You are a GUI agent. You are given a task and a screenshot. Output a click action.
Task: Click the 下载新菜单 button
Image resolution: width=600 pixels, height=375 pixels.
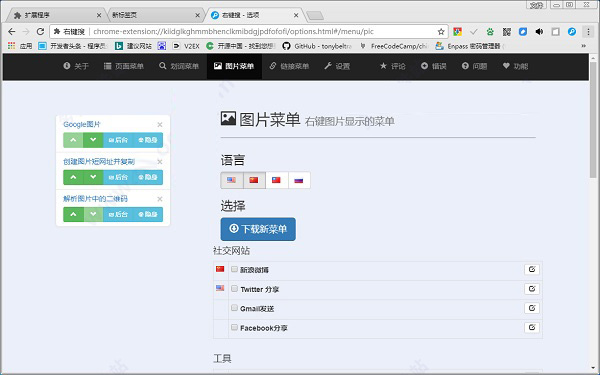(x=258, y=229)
